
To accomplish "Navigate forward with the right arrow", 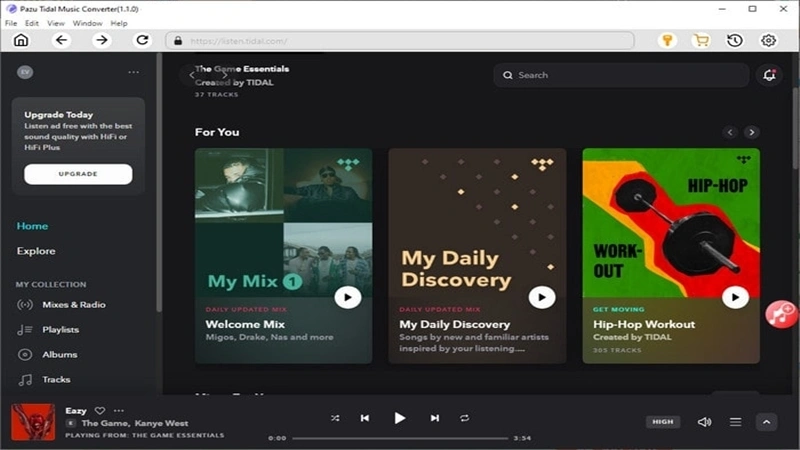I will pos(102,40).
